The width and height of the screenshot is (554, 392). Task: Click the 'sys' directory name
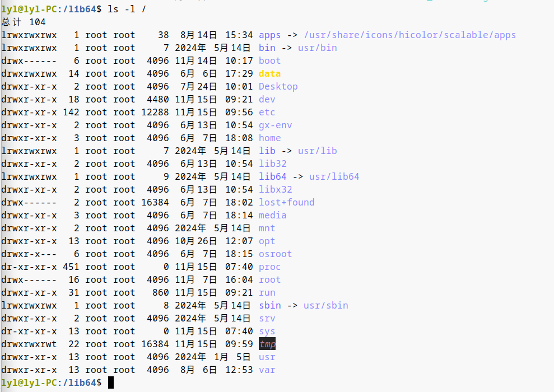(x=267, y=332)
